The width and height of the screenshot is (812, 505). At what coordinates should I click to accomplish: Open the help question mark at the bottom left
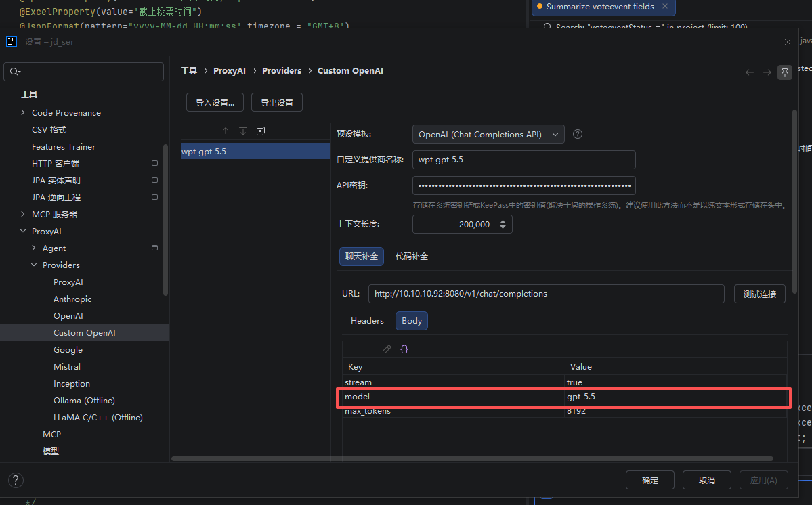point(16,480)
